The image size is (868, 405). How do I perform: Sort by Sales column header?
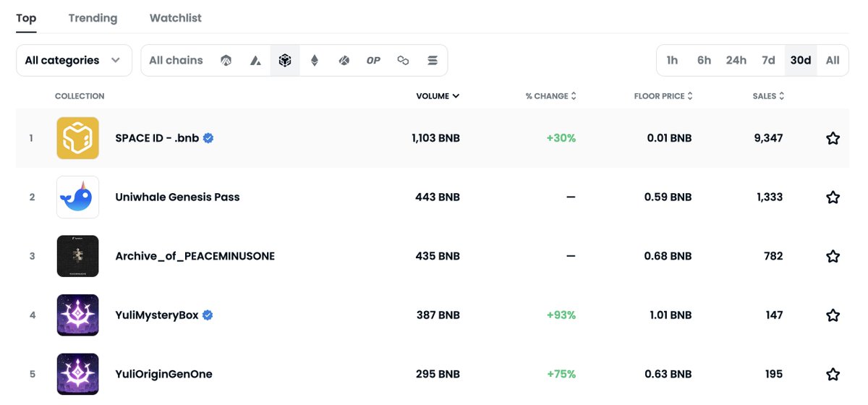pos(769,96)
